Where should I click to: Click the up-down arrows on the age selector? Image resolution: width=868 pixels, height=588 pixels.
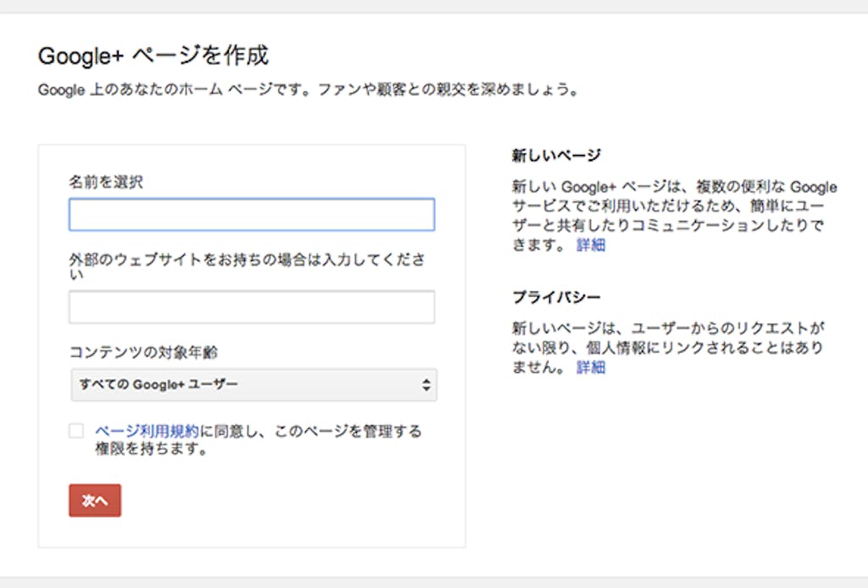tap(426, 385)
